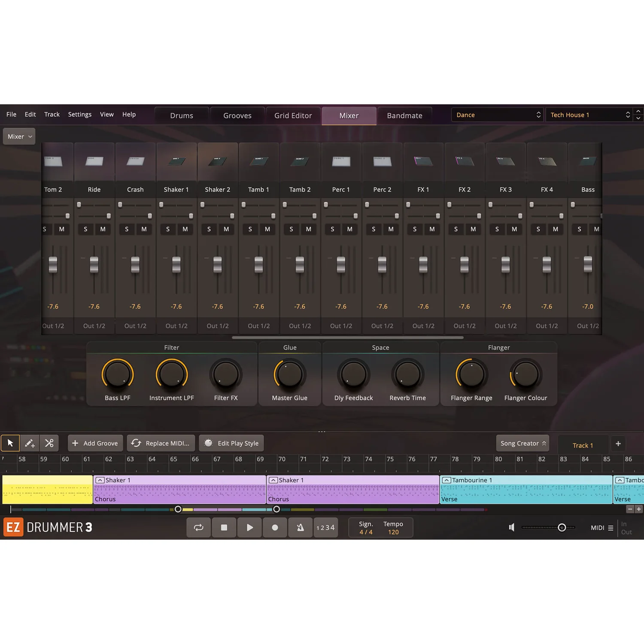Add a new track with plus button
The image size is (644, 644).
[x=618, y=444]
